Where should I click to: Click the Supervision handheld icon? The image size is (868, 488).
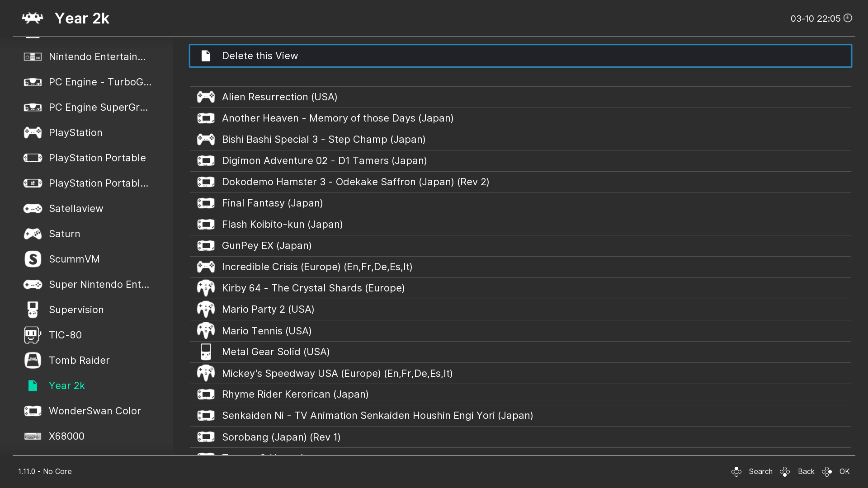(33, 310)
